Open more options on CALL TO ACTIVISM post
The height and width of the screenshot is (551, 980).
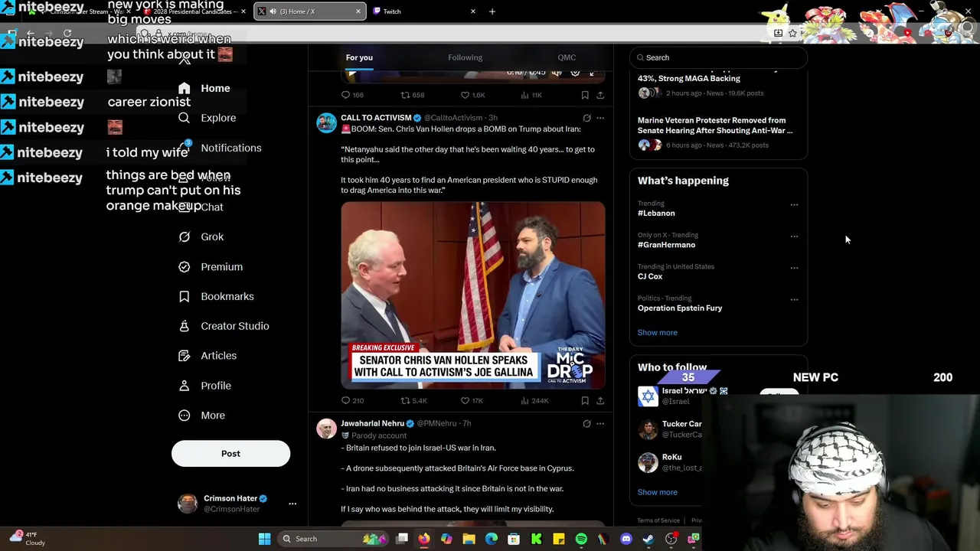pyautogui.click(x=600, y=118)
